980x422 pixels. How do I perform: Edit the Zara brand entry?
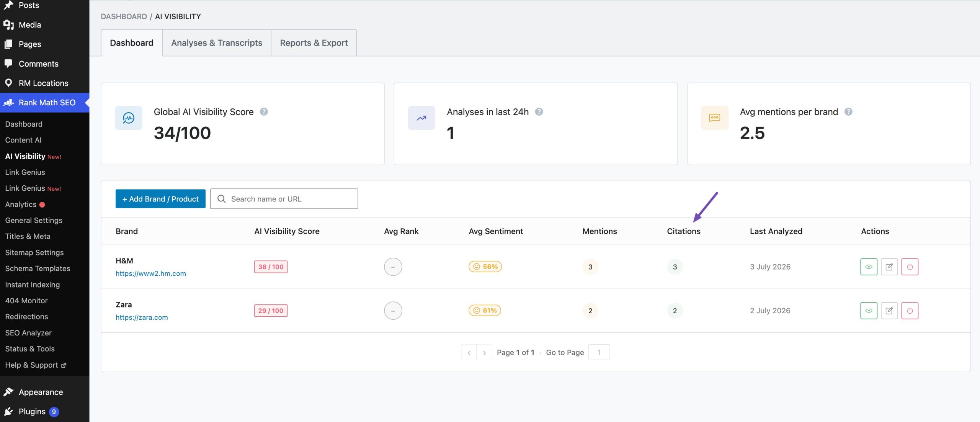889,311
